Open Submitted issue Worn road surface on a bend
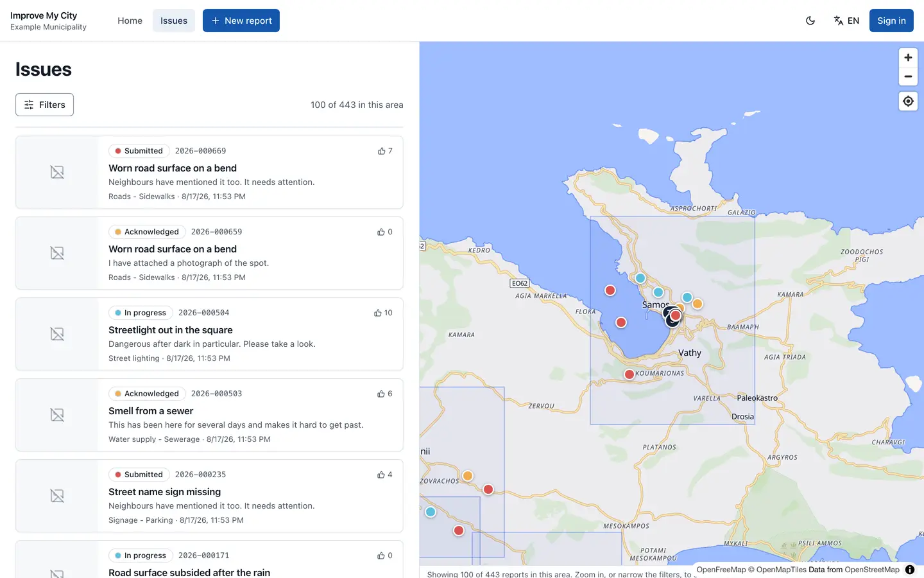The height and width of the screenshot is (578, 924). coord(173,168)
